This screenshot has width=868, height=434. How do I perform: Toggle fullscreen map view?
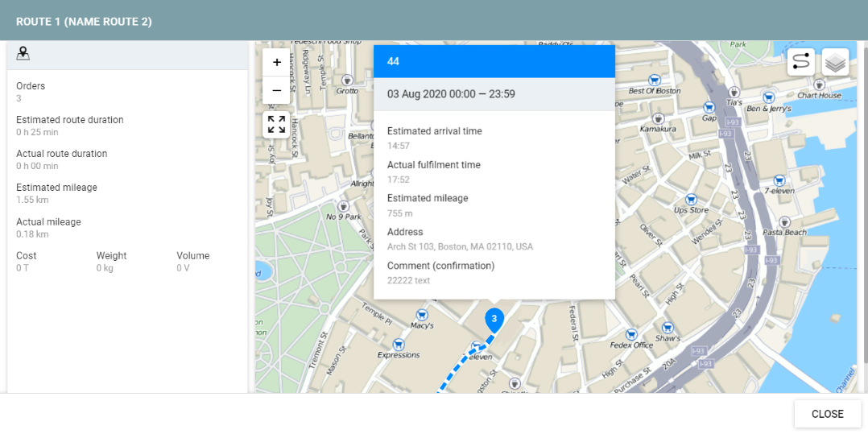pos(276,124)
